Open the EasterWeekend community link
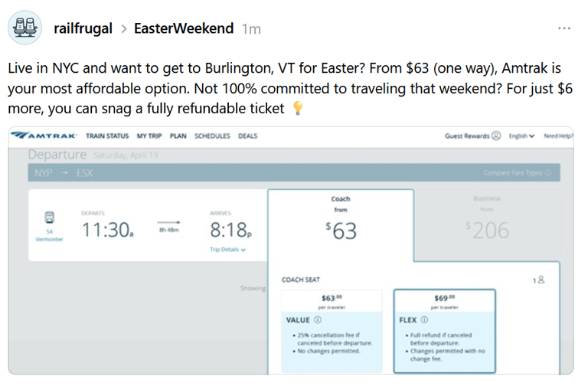The image size is (588, 386). click(x=184, y=28)
